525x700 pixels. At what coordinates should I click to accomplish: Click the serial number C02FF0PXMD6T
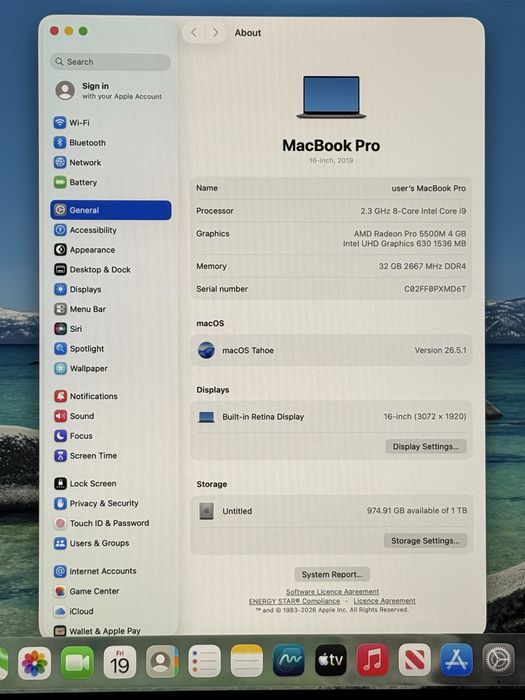coord(435,289)
